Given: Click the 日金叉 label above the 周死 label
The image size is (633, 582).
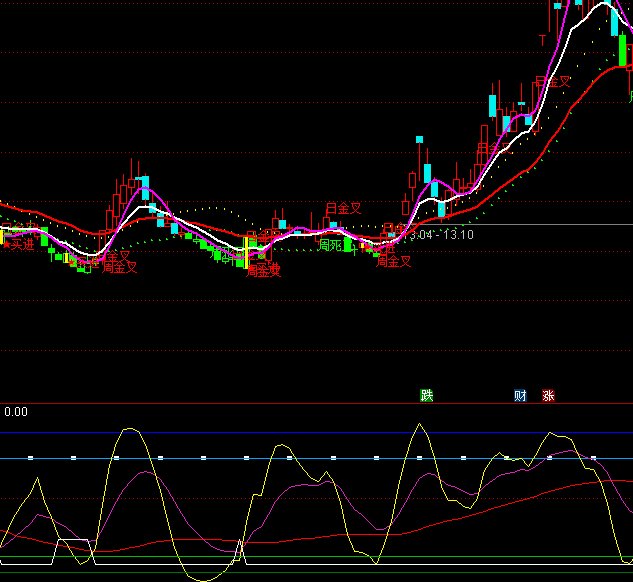Looking at the screenshot, I should pyautogui.click(x=343, y=208).
